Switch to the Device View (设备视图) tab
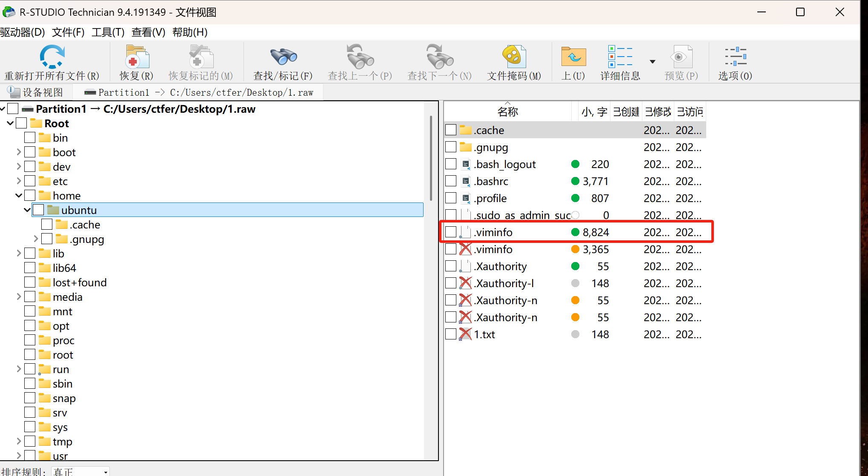Screen dimensions: 868x476 click(x=36, y=92)
